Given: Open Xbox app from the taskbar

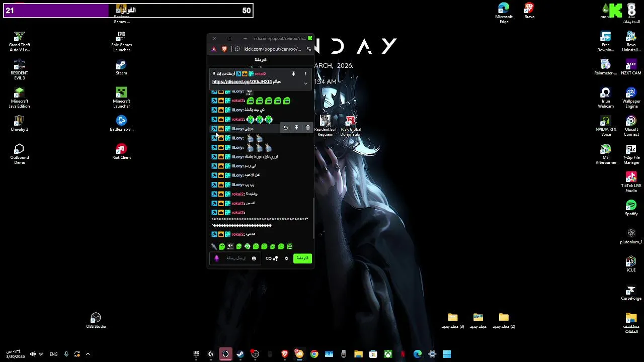Looking at the screenshot, I should (x=388, y=354).
